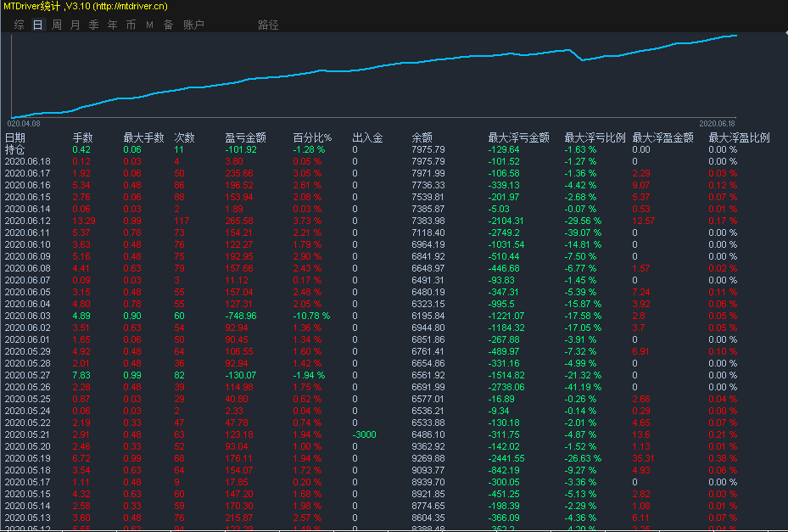Click the 日期 column header

tap(15, 137)
